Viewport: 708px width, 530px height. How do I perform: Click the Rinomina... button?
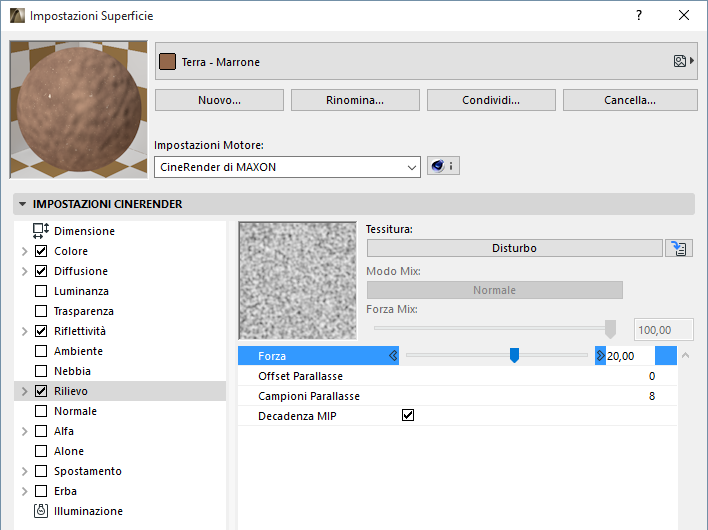point(355,100)
